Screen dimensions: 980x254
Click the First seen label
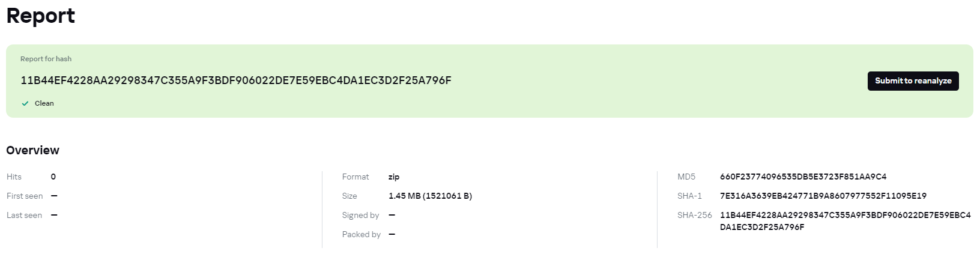tap(25, 196)
